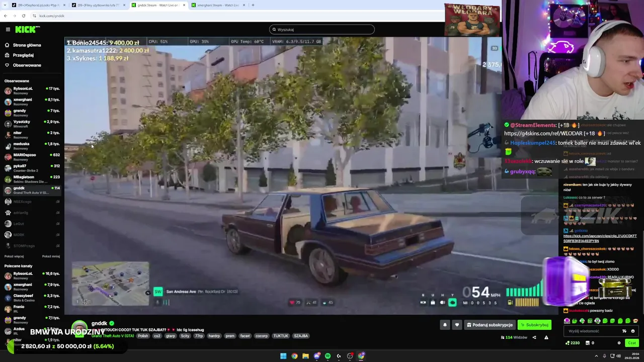Click the Grand Theft Auto V category link
This screenshot has width=644, height=362.
tap(112, 336)
